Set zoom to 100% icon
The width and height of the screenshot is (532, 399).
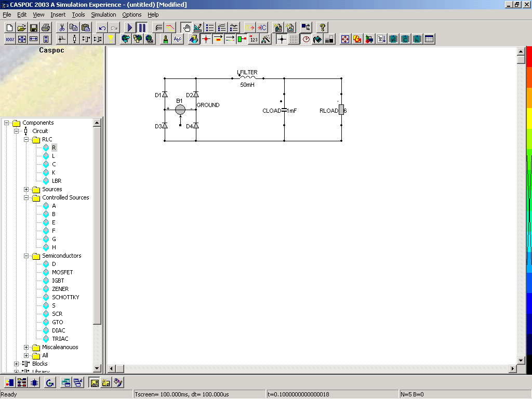pos(10,39)
